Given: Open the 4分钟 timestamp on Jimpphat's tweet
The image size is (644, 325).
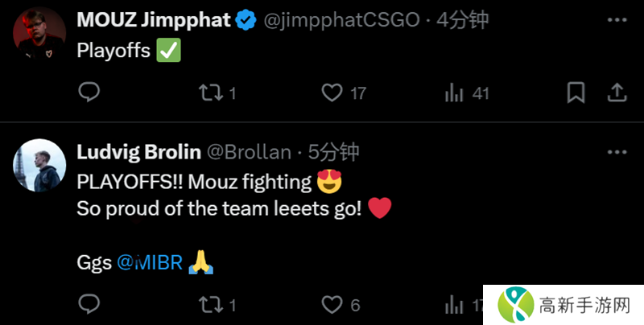Looking at the screenshot, I should (x=462, y=21).
